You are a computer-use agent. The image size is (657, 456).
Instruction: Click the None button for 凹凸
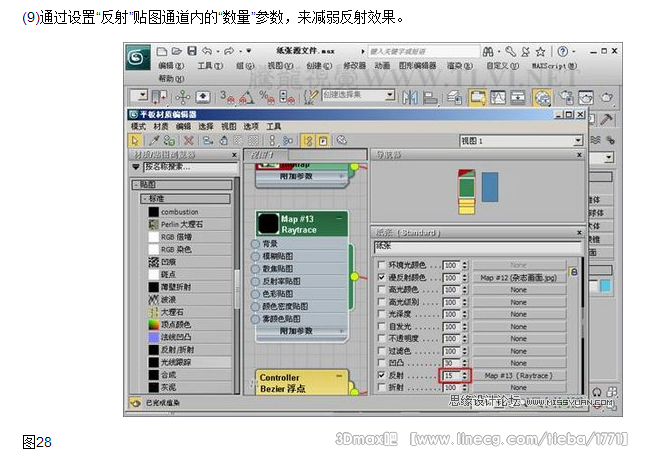tap(519, 363)
